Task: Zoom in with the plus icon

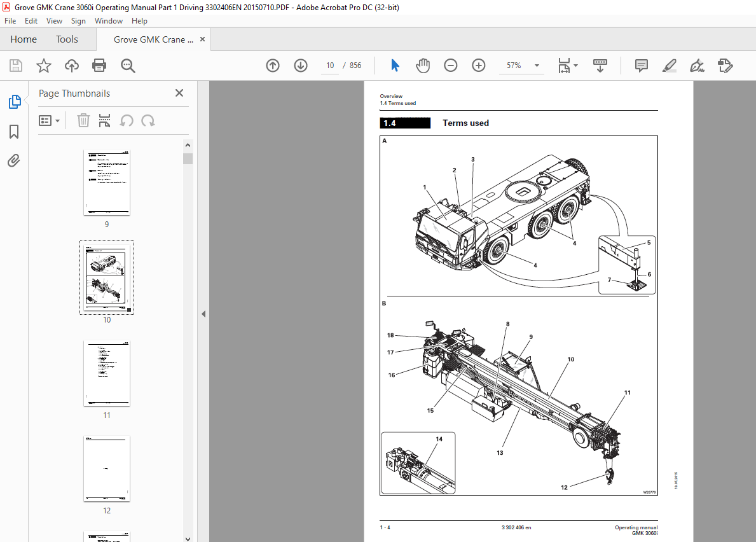Action: pos(479,65)
